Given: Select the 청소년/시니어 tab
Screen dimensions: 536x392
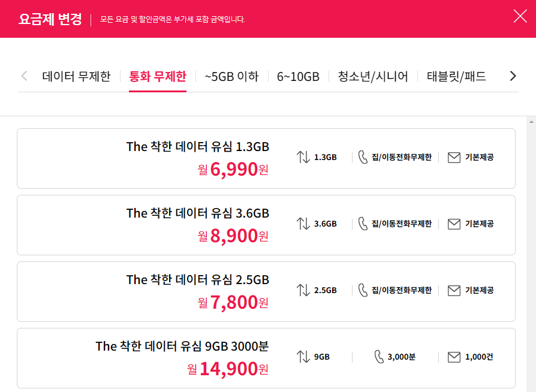Looking at the screenshot, I should [x=373, y=76].
